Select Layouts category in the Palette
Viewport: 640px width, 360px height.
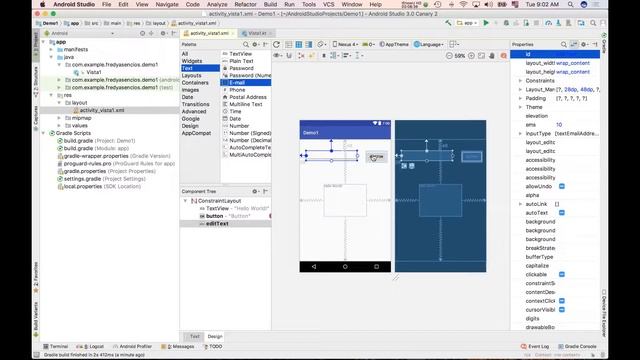click(191, 76)
